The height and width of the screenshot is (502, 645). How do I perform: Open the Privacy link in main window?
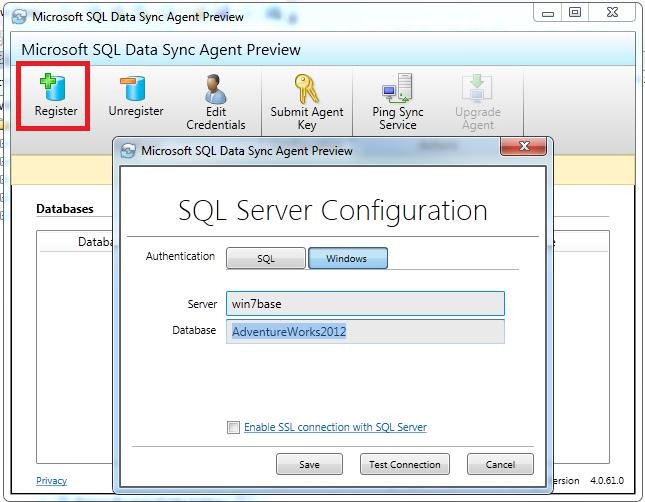pyautogui.click(x=51, y=481)
